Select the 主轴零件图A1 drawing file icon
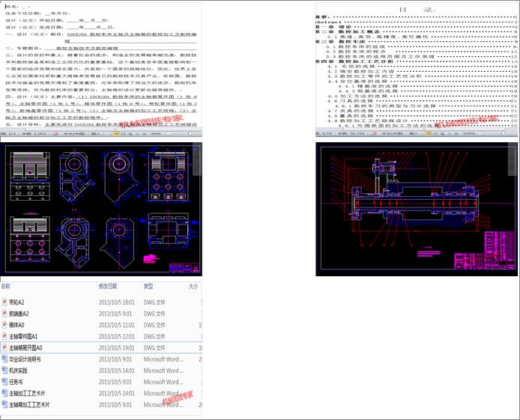Viewport: 520px width, 420px height. pyautogui.click(x=4, y=337)
